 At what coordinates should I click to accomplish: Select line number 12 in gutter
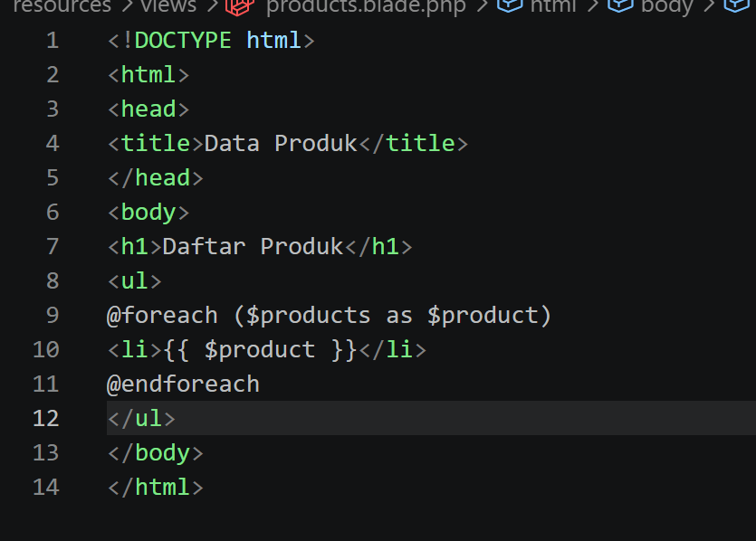(46, 418)
